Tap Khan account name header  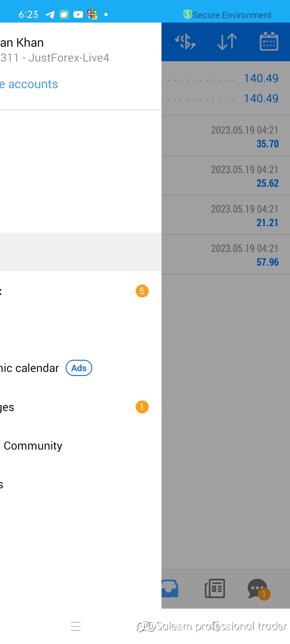22,43
